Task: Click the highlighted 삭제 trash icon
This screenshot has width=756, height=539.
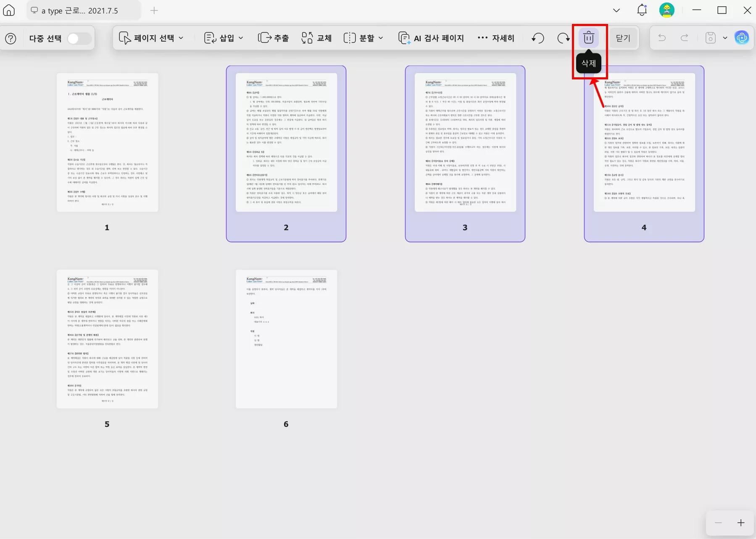Action: click(589, 37)
